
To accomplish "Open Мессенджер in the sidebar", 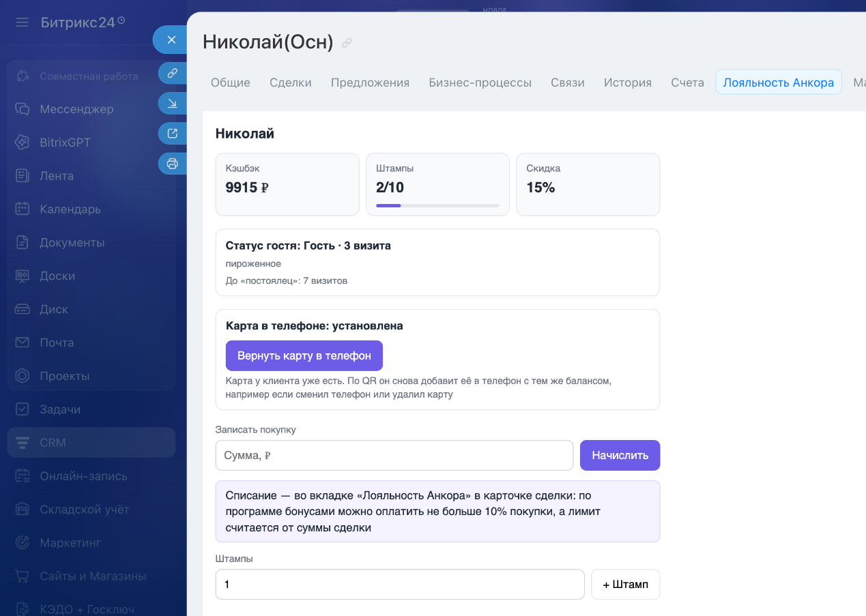I will pyautogui.click(x=76, y=109).
